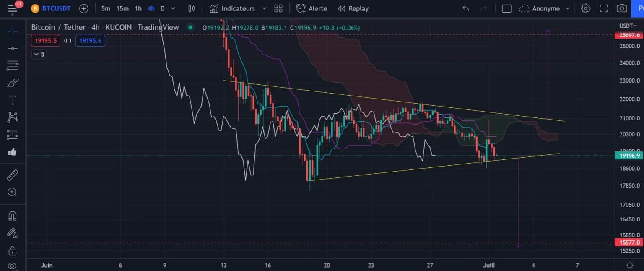Select the crosshair cursor tool
The height and width of the screenshot is (271, 644).
[x=13, y=30]
